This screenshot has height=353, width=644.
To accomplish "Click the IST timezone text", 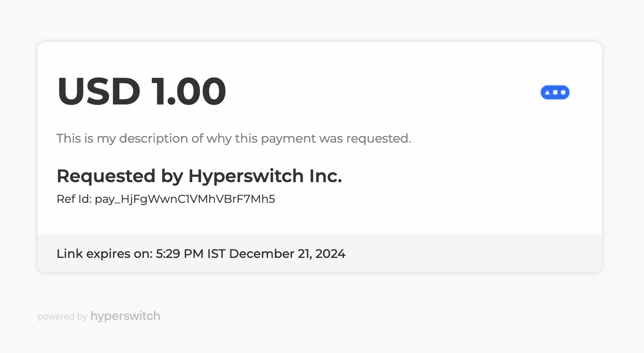I will click(x=216, y=254).
